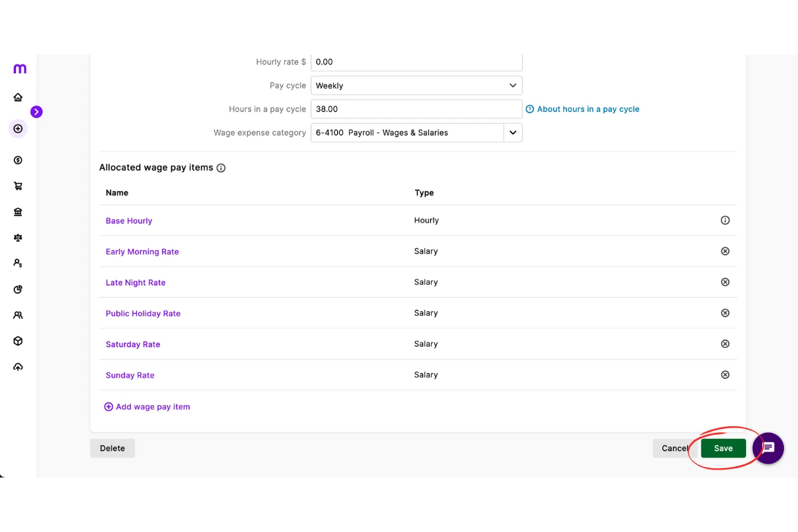Click info icon on Base Hourly row
Screen dimensions: 798x532
725,220
